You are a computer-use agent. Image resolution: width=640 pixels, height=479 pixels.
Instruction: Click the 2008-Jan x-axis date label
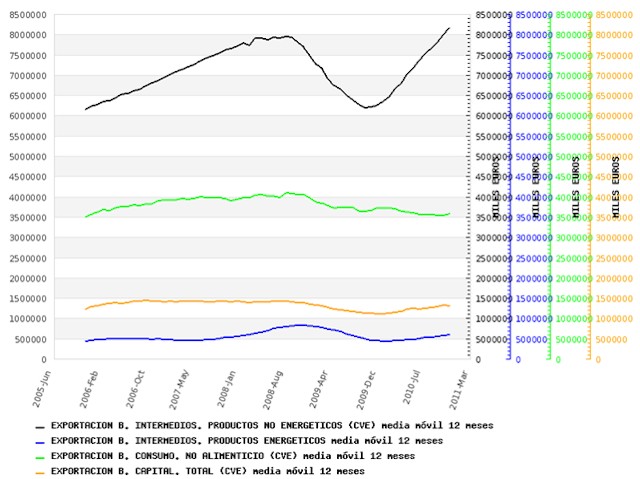(230, 387)
